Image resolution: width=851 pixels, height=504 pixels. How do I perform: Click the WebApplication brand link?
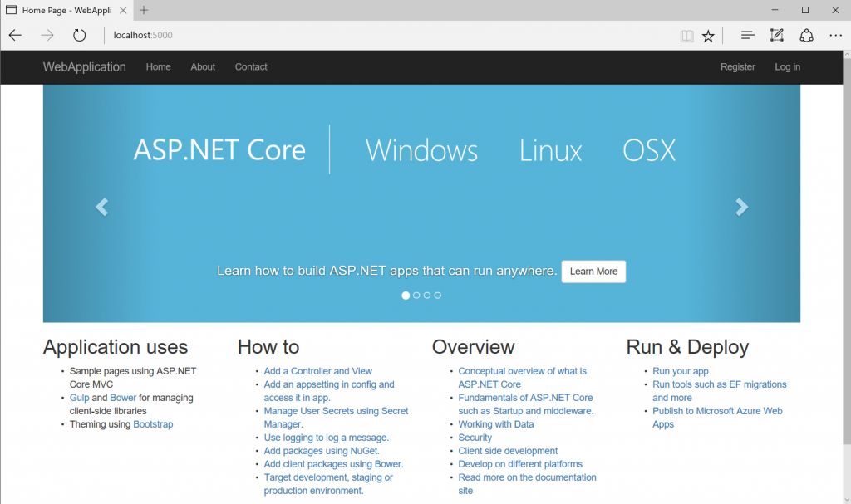coord(85,66)
